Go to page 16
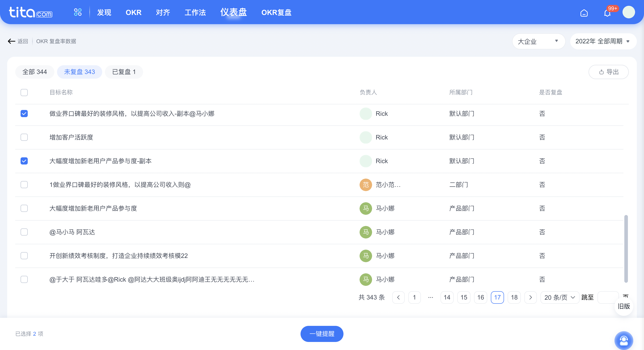Screen dimensions: 644x350 [x=481, y=297]
